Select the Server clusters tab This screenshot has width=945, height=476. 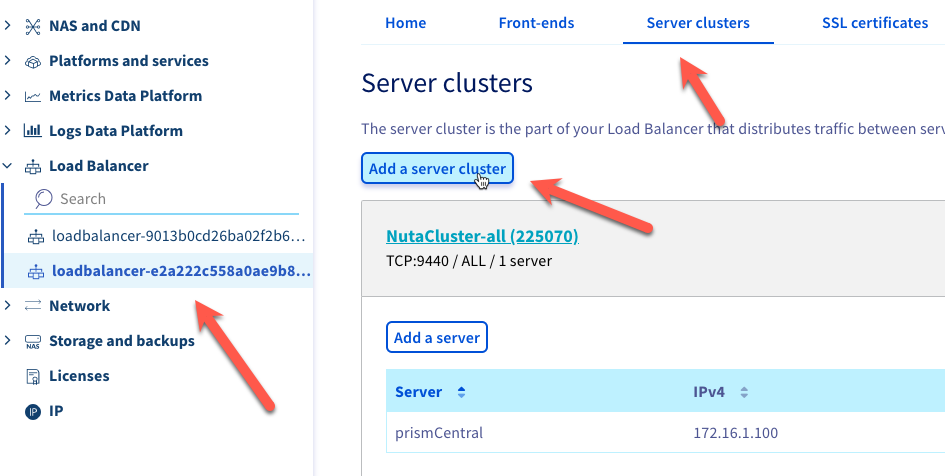698,23
